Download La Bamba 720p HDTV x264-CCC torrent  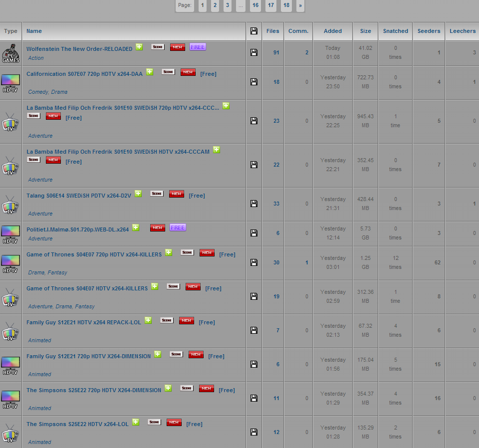pyautogui.click(x=254, y=121)
